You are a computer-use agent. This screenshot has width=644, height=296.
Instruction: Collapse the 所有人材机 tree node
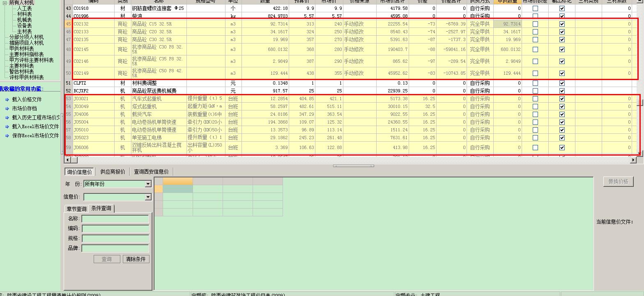5,2
